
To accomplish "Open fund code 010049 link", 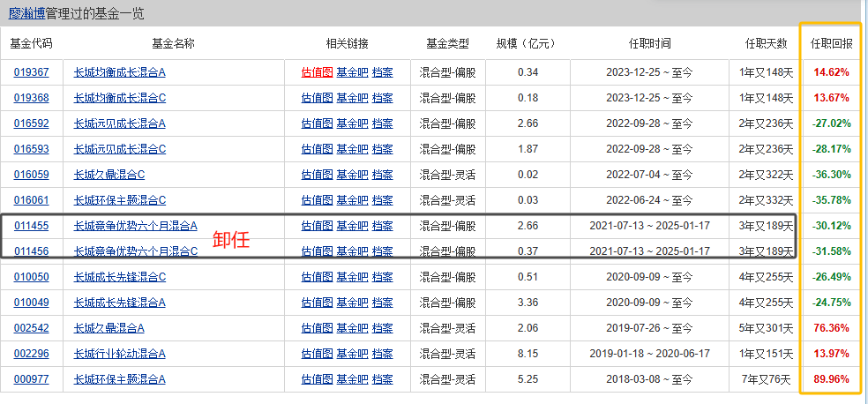I will [32, 303].
